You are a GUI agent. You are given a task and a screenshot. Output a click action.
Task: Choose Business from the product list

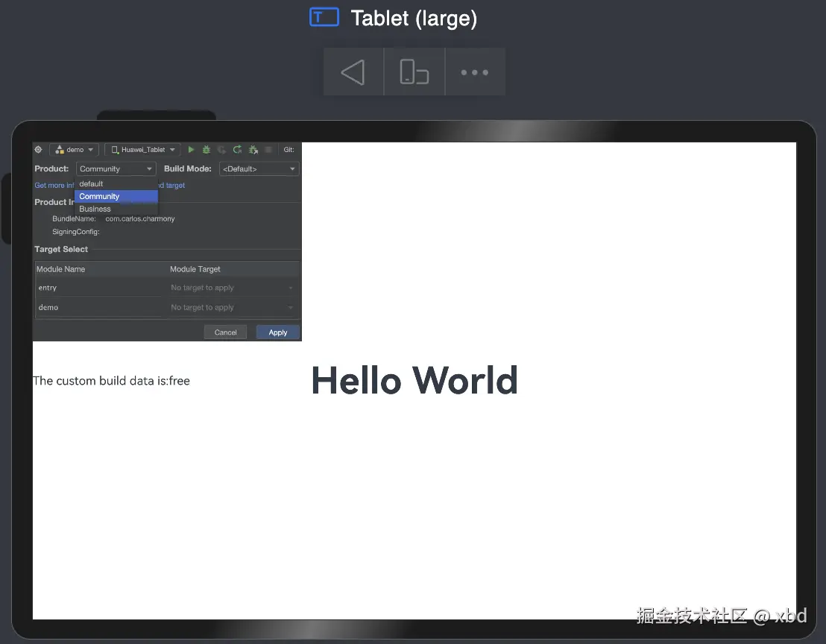[x=116, y=209]
